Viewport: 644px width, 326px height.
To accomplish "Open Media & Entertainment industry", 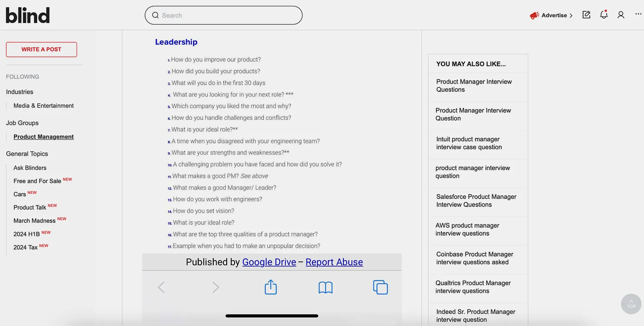I will click(43, 106).
